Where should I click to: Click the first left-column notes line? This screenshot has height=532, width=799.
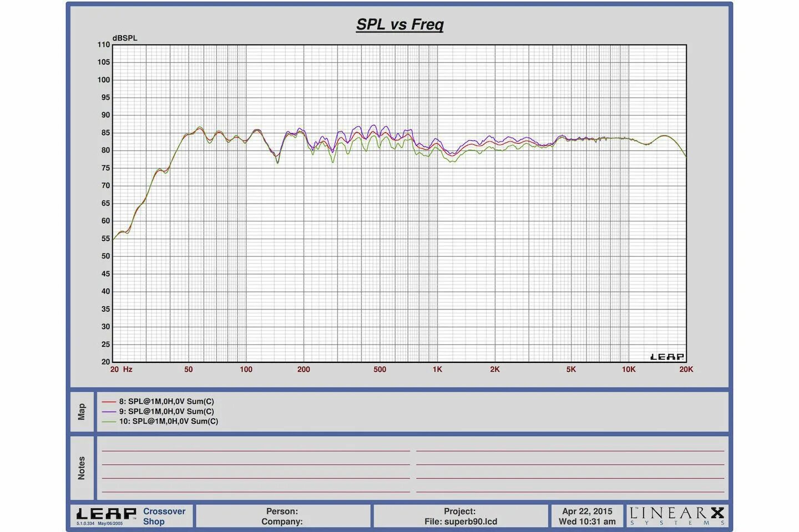[x=256, y=451]
